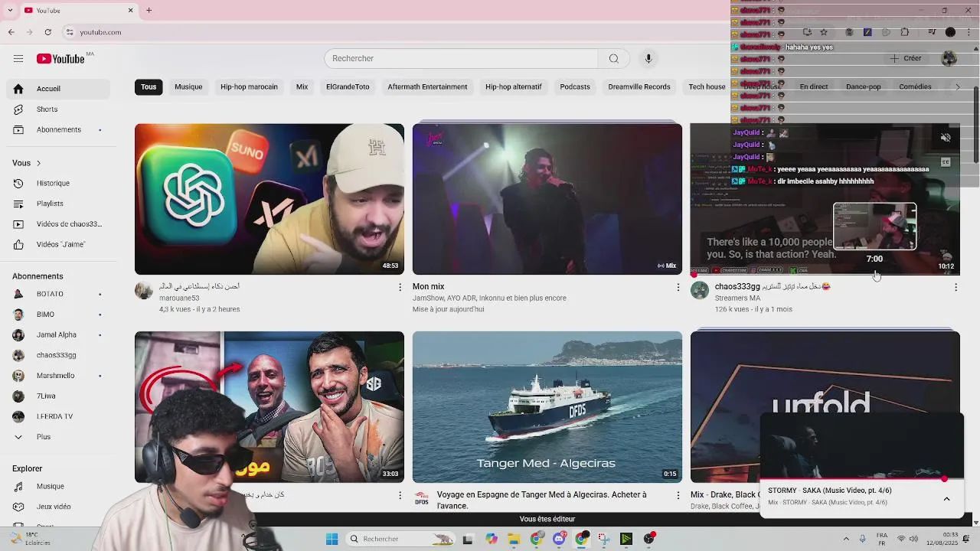Unmute the chaos333gg video preview

pos(946,138)
